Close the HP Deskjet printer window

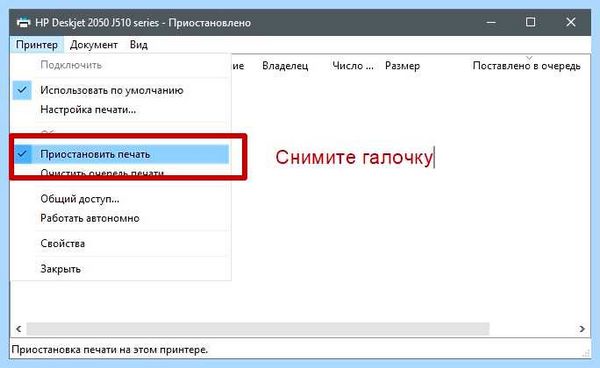click(x=571, y=22)
